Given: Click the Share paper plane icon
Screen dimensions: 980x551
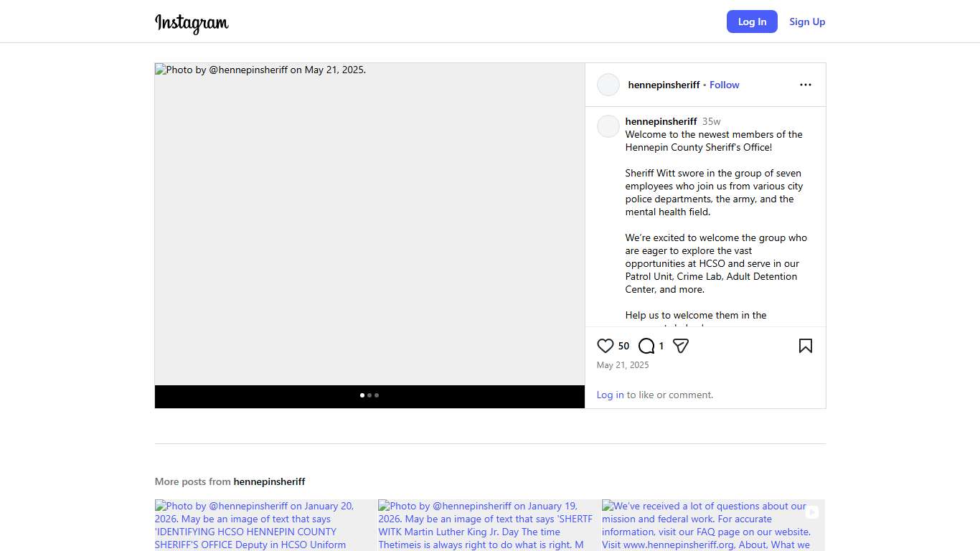Looking at the screenshot, I should pyautogui.click(x=681, y=346).
